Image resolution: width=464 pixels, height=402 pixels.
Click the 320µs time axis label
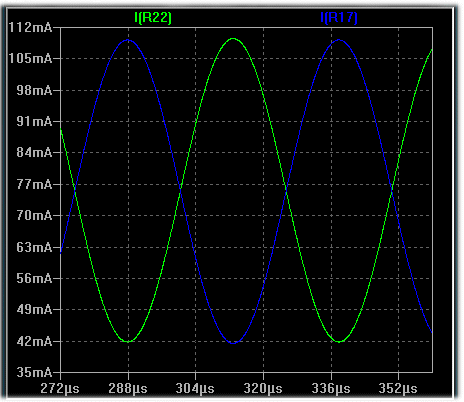(263, 389)
